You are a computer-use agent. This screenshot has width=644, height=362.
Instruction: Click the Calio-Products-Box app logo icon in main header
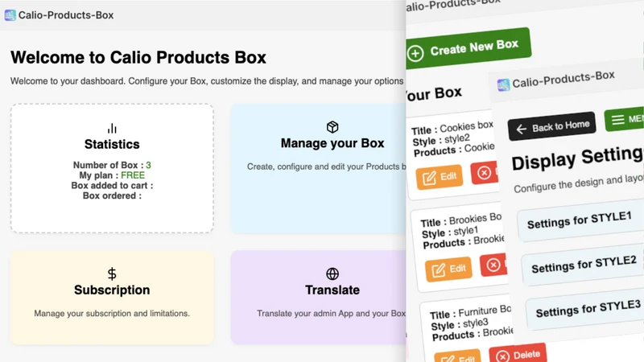click(x=10, y=15)
